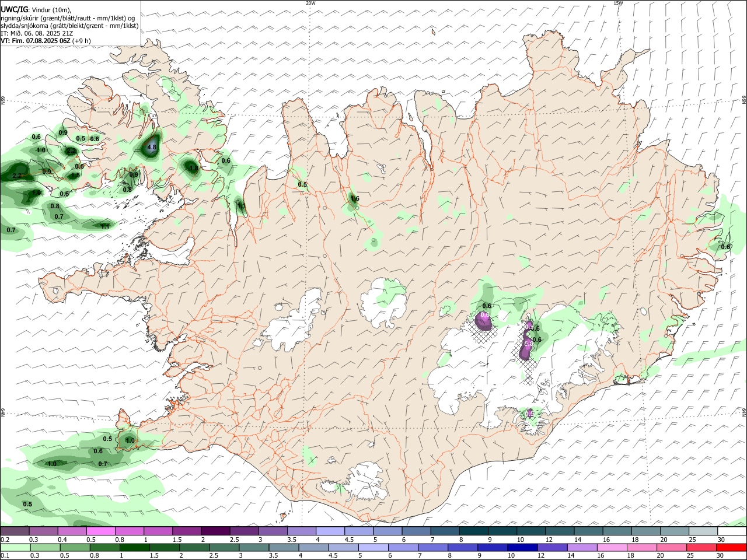Click the bright pink 0.5 swatch in the snow scale
Screen dimensions: 747x560
click(100, 531)
